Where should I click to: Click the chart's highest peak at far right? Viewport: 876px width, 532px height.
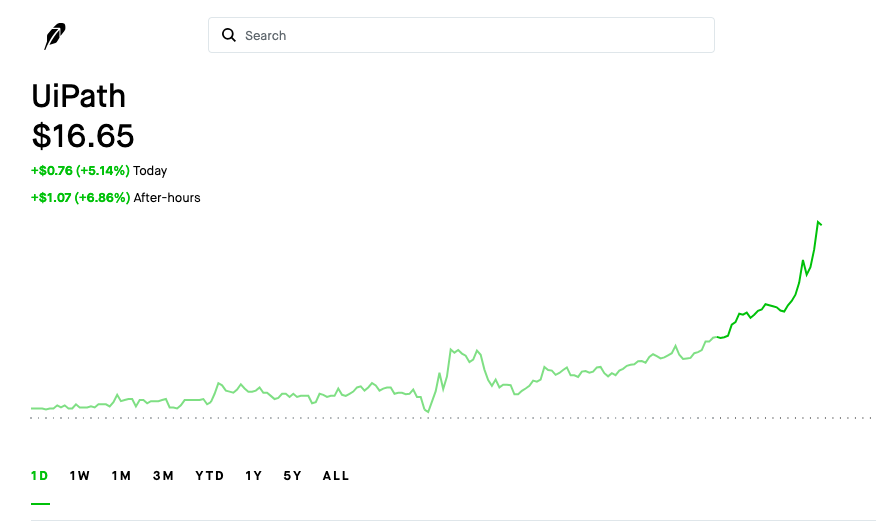point(818,222)
